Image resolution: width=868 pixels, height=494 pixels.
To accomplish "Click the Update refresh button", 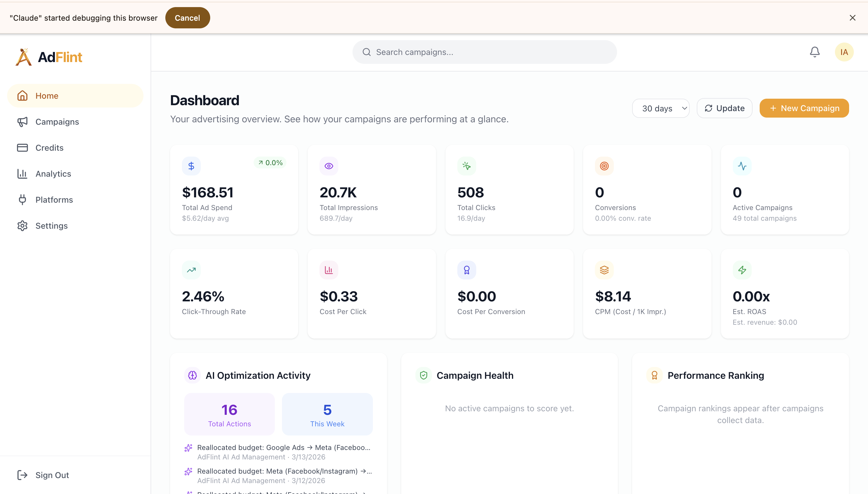I will pos(724,108).
